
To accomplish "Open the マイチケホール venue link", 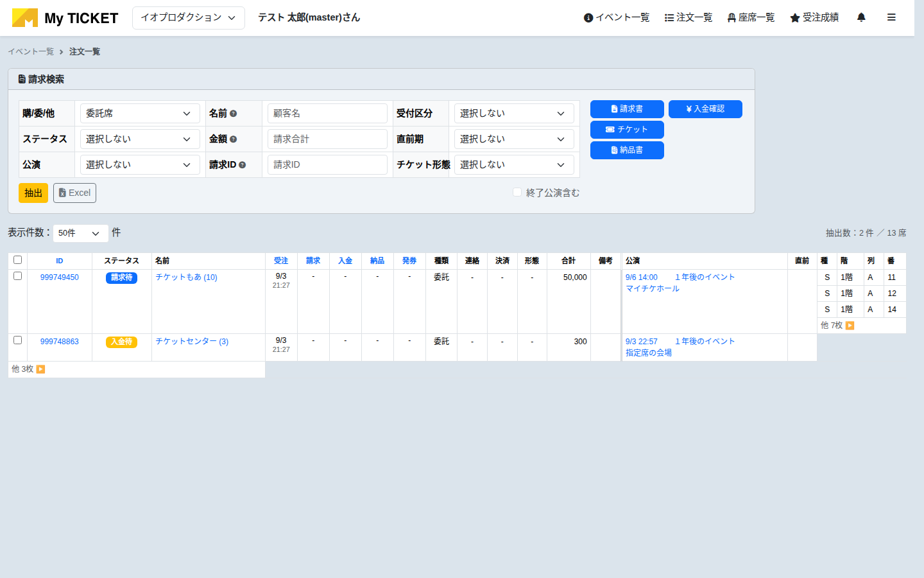I will pyautogui.click(x=653, y=289).
